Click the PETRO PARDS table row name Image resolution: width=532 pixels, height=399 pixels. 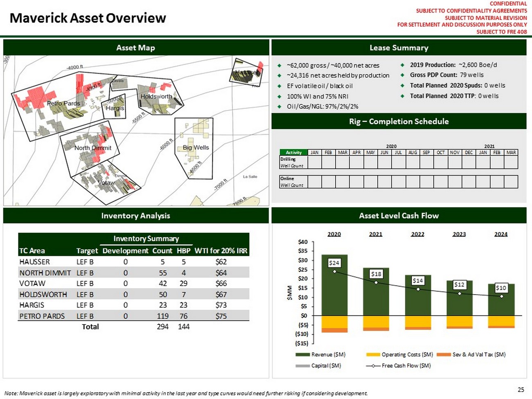point(42,316)
